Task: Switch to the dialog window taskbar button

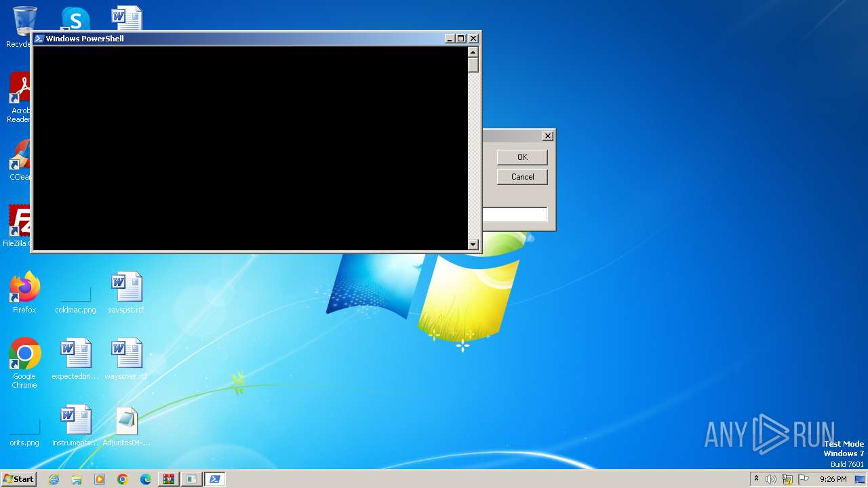Action: coord(192,479)
